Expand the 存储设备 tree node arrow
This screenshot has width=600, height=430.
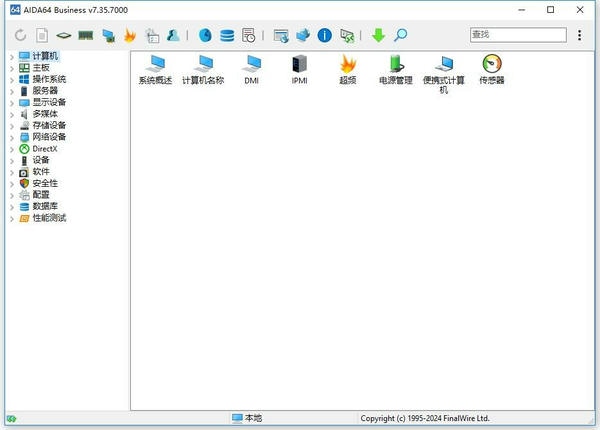pyautogui.click(x=12, y=126)
